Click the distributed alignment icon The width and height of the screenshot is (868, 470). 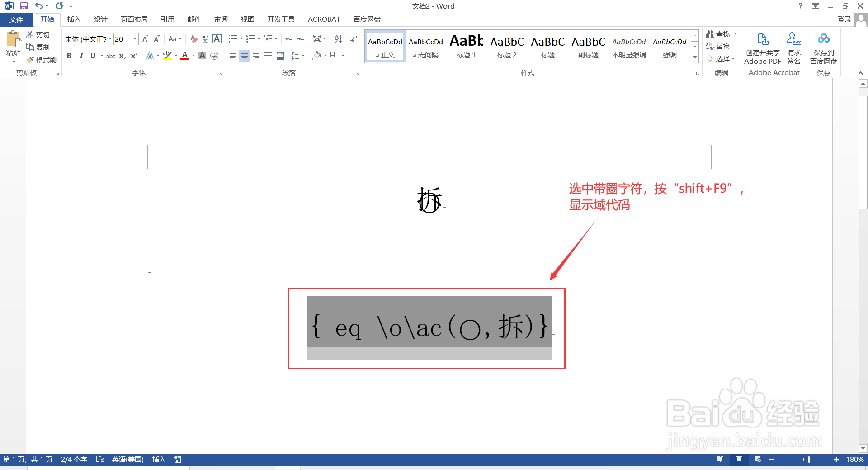(x=280, y=56)
